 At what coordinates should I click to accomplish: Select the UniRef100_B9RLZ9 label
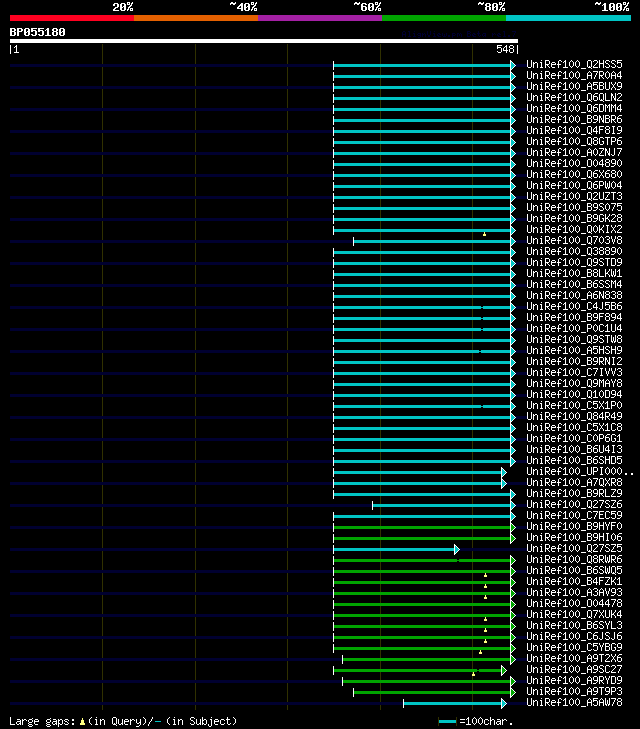574,493
